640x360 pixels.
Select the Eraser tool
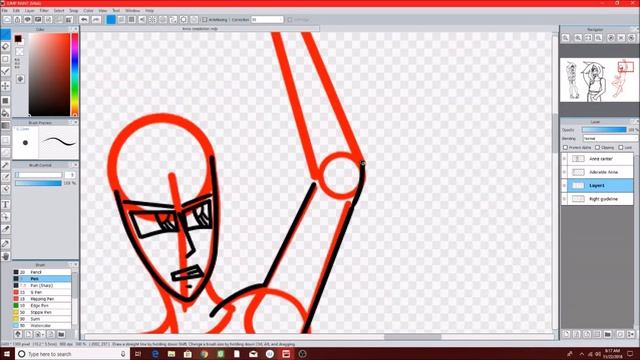coord(6,47)
